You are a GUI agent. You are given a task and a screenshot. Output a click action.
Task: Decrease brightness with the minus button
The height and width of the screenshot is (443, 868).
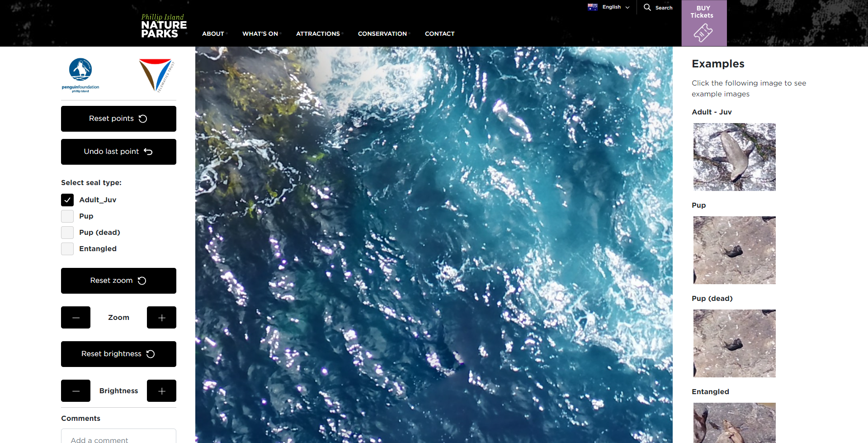(75, 391)
